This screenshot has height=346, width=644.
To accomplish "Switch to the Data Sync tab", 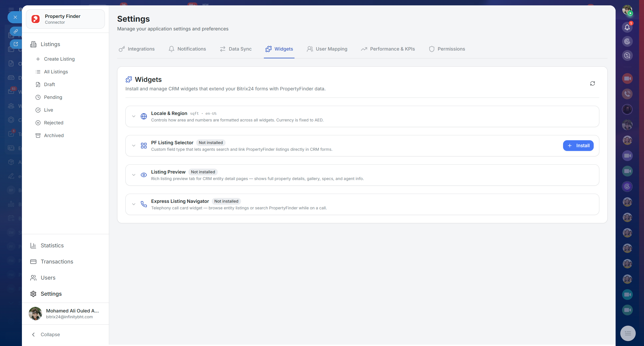I will 235,49.
